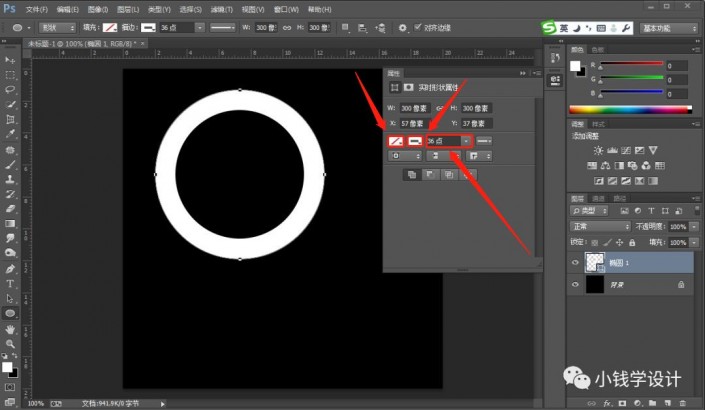
Task: Click the stroke swatch in Properties panel
Action: coord(415,141)
